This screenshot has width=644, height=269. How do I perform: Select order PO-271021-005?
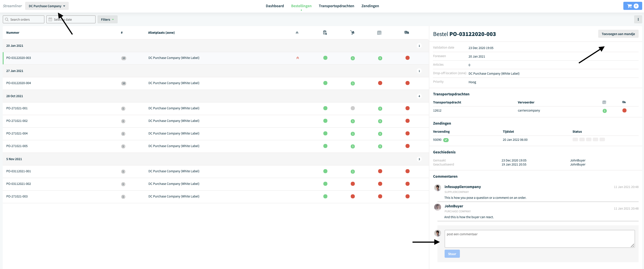[x=216, y=146]
